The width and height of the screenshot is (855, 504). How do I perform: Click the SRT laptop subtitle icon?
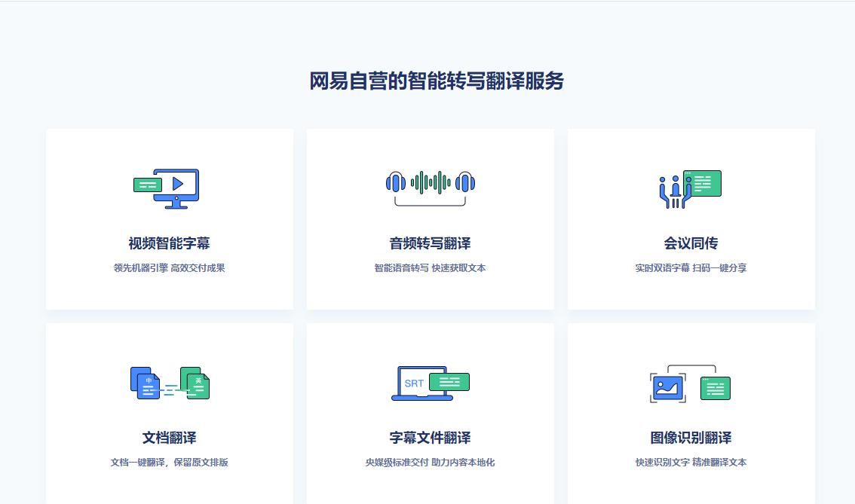431,383
